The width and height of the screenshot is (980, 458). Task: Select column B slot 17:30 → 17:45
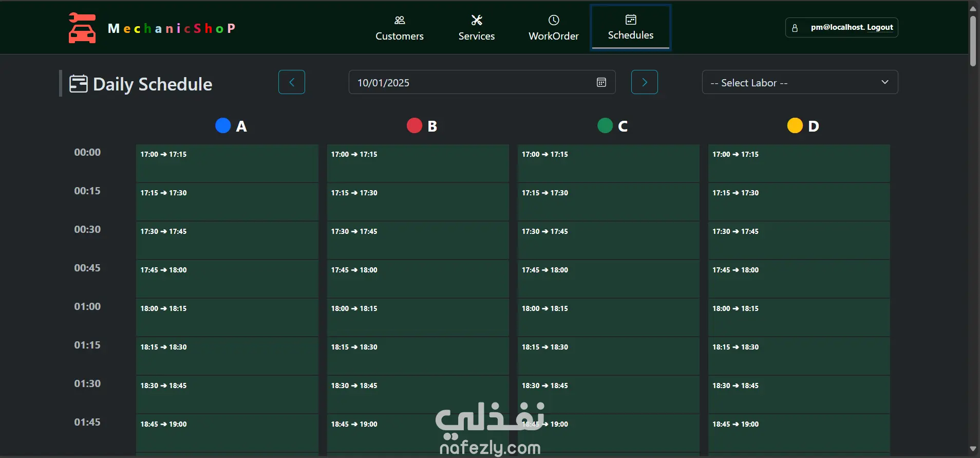pyautogui.click(x=418, y=240)
